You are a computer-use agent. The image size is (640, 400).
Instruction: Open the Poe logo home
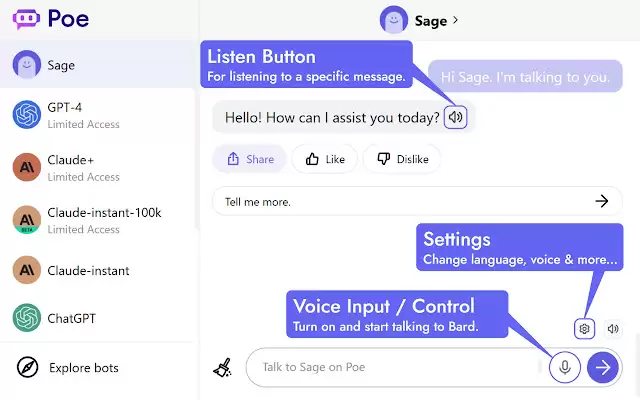(x=51, y=19)
